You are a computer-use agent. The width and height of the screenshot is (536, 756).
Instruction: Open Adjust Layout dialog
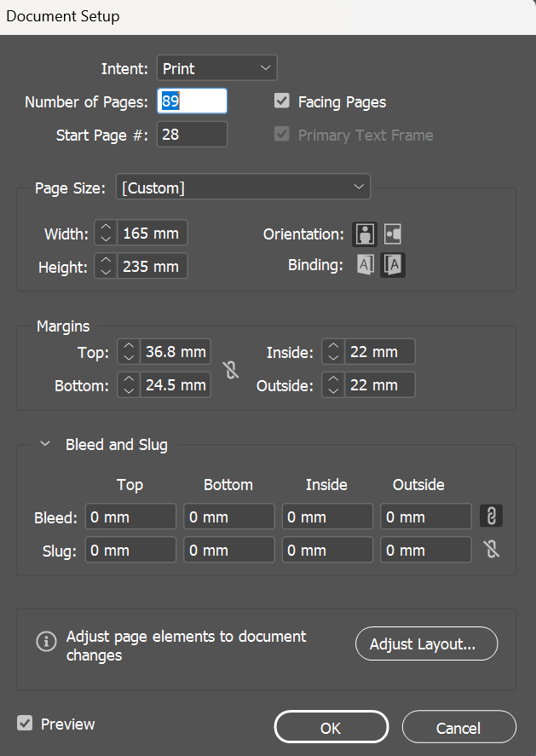coord(426,643)
